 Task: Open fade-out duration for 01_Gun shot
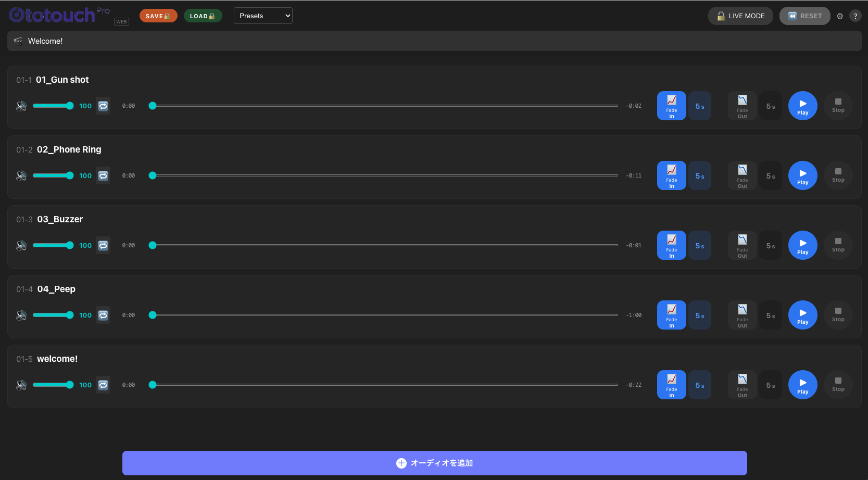tap(771, 106)
